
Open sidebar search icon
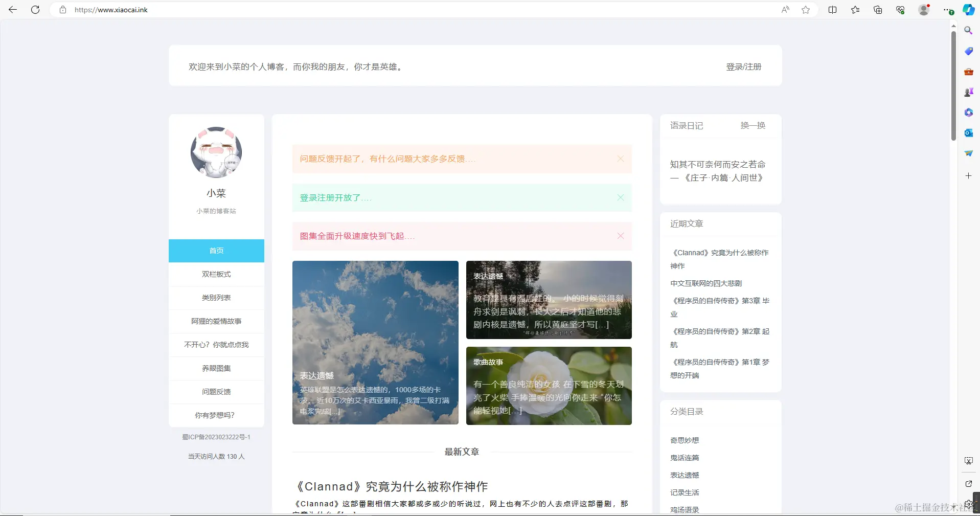[x=968, y=31]
